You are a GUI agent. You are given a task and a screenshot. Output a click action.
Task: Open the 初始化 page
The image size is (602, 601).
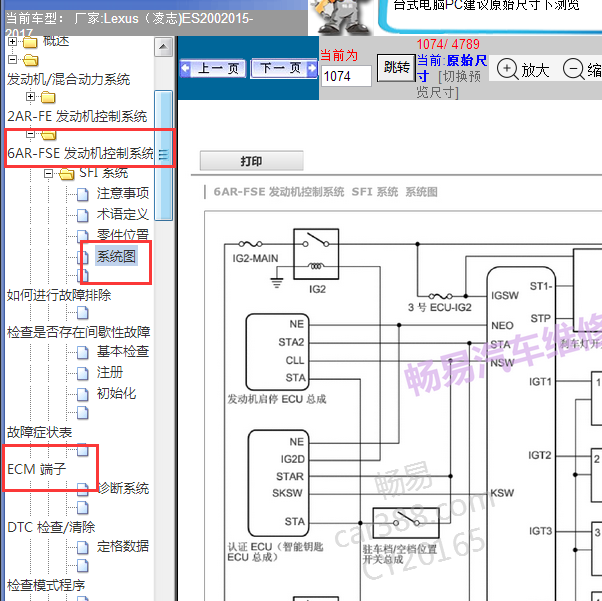[x=116, y=393]
